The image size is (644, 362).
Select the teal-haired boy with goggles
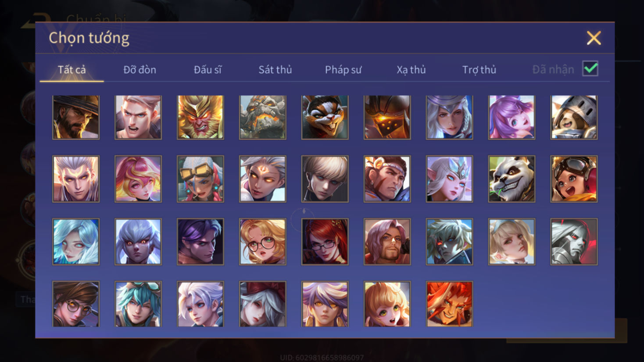pyautogui.click(x=138, y=304)
